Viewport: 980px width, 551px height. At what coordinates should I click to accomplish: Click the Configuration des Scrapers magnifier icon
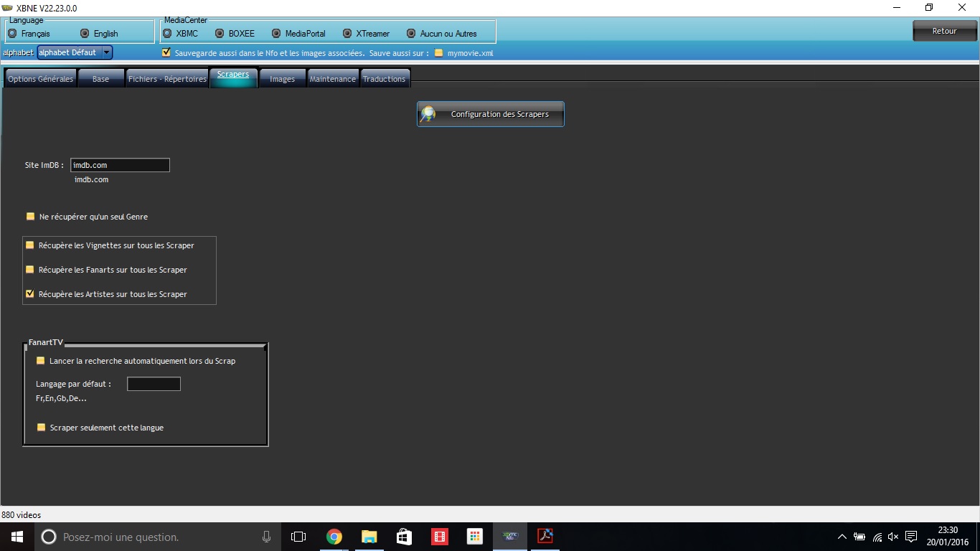pyautogui.click(x=428, y=114)
